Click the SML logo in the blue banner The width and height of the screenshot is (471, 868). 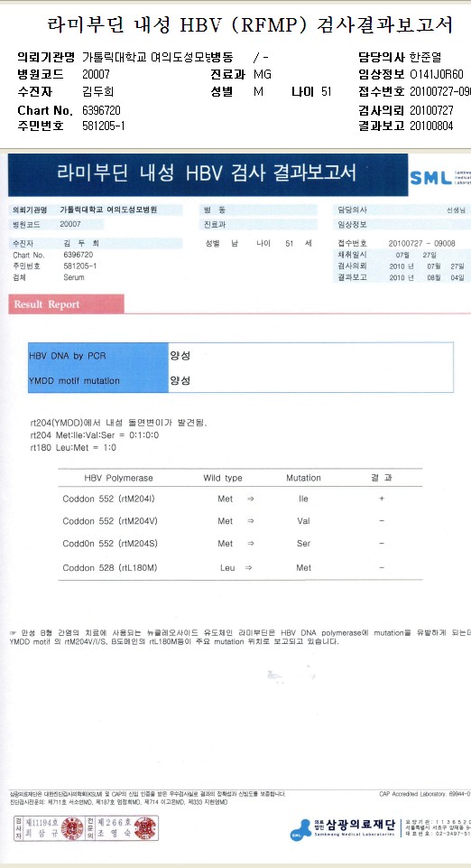(x=431, y=178)
